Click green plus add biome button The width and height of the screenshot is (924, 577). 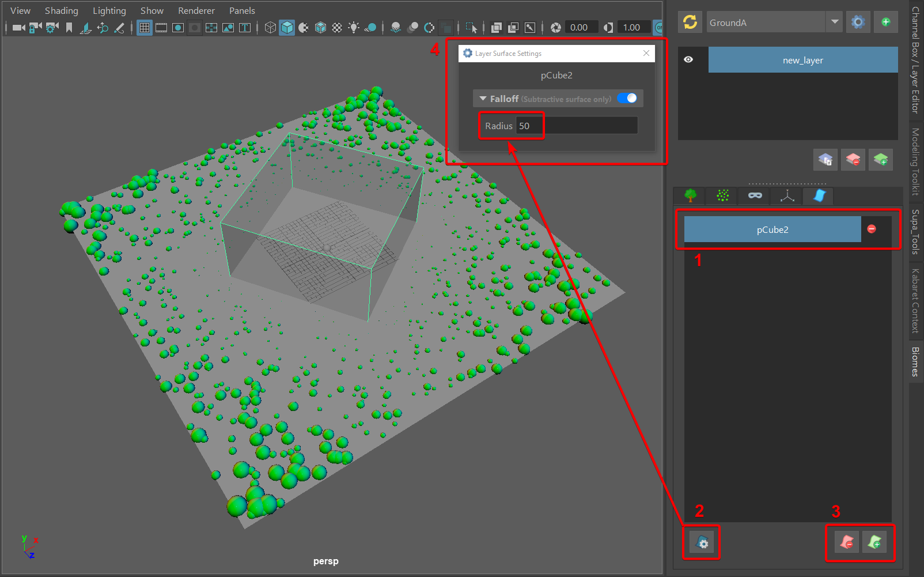[885, 22]
